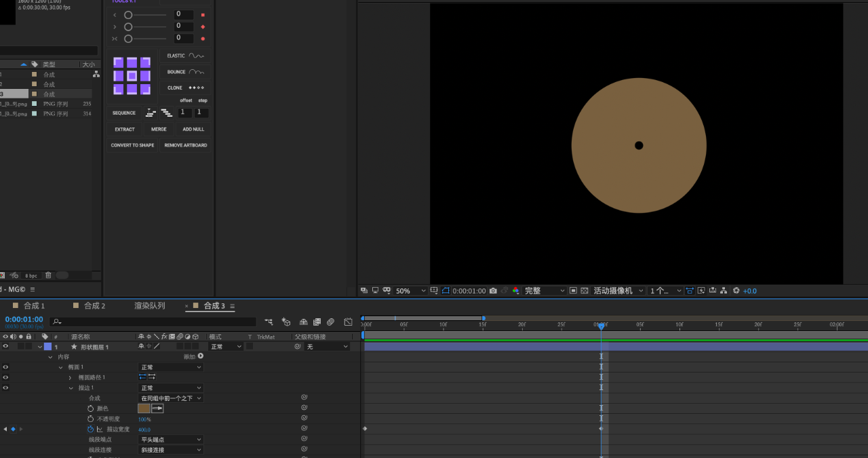Click the flowchart icon in project panel
Image resolution: width=868 pixels, height=458 pixels.
coord(96,74)
